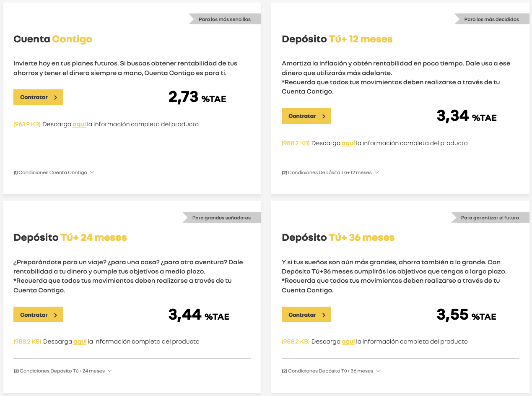Click chevron icon beside Condiciones Depósito 12 meses
This screenshot has height=396, width=532.
[x=377, y=172]
